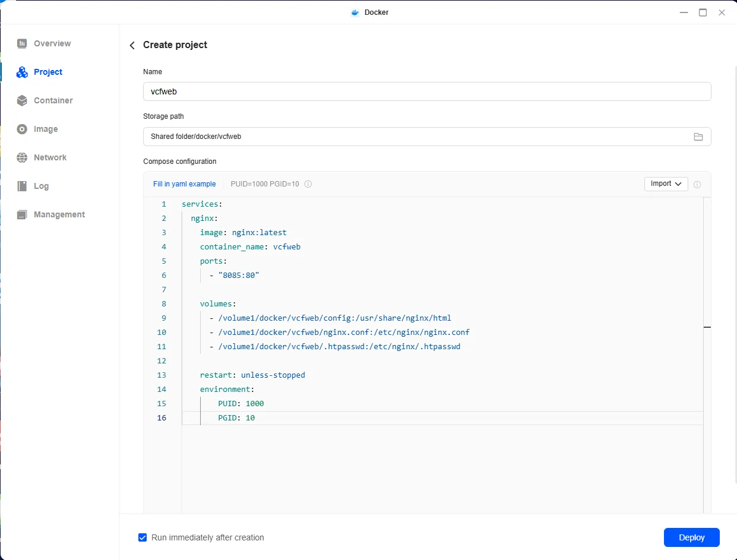Browse storage path with folder icon
The image size is (737, 560).
click(698, 137)
